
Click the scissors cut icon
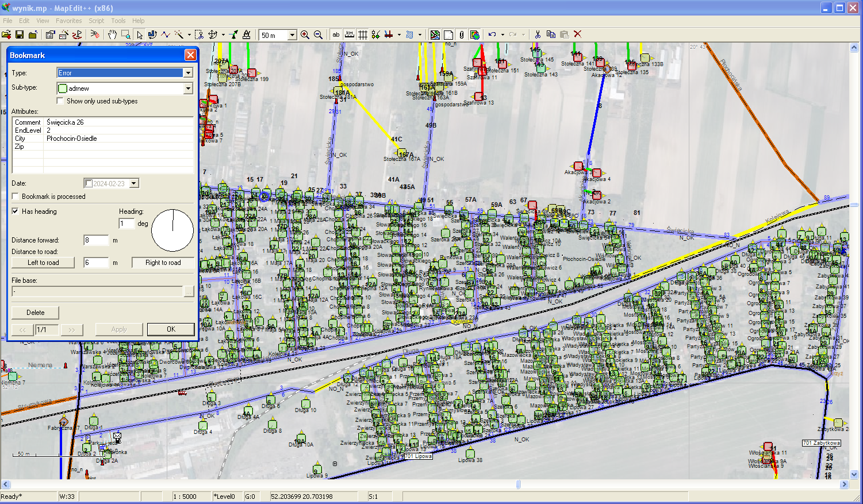tap(538, 35)
